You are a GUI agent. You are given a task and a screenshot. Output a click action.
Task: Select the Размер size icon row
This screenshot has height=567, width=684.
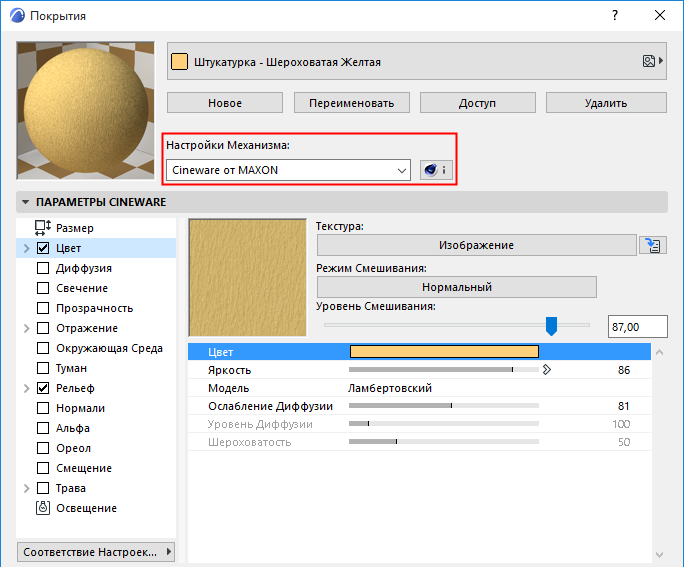click(x=96, y=228)
